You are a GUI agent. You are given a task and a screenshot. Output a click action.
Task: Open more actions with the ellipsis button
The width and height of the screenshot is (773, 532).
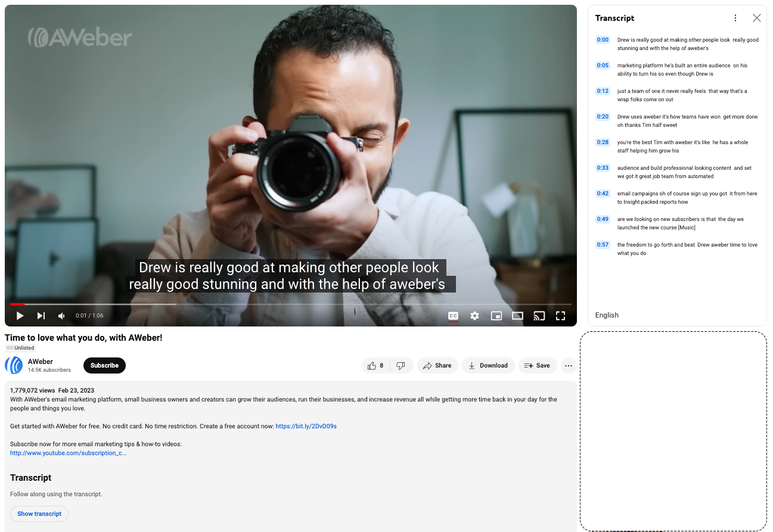point(568,365)
